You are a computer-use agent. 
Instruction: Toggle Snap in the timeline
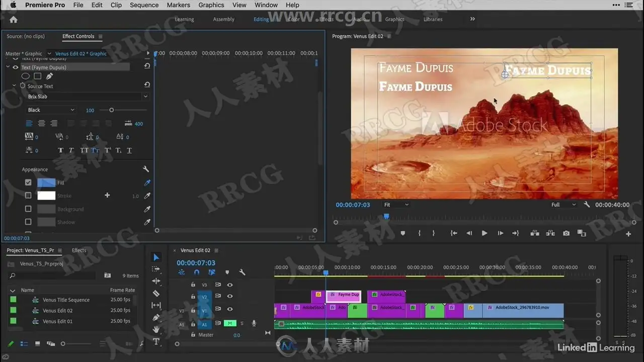[197, 273]
